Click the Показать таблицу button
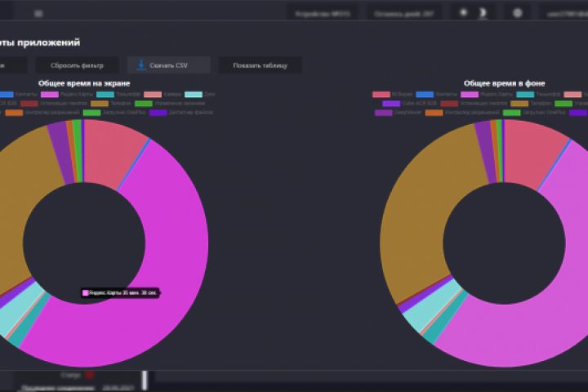588x392 pixels. click(x=260, y=65)
